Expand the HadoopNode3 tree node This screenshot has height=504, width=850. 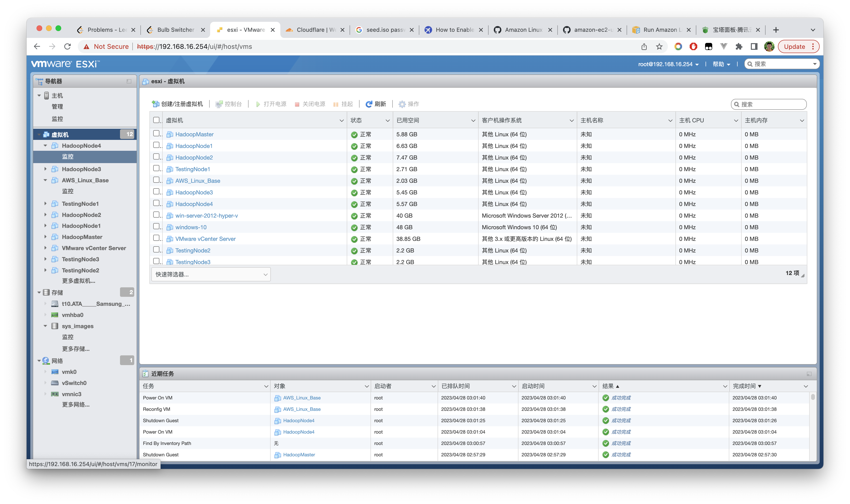(x=45, y=169)
